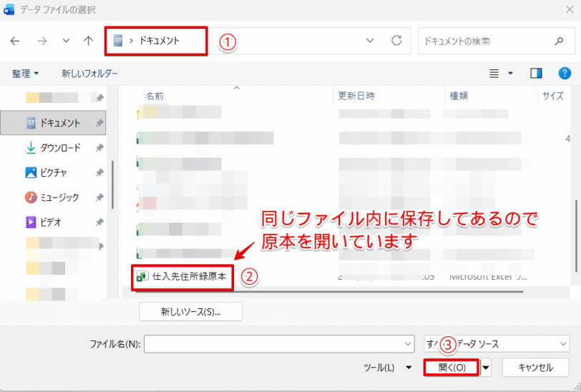Click the ファイル名(N) input field
This screenshot has width=581, height=392.
(x=279, y=344)
